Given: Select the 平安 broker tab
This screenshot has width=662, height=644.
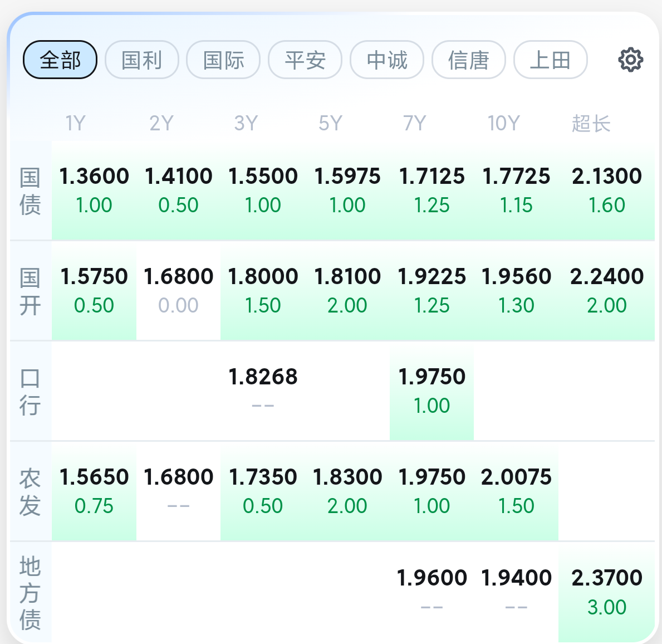Looking at the screenshot, I should (x=305, y=60).
